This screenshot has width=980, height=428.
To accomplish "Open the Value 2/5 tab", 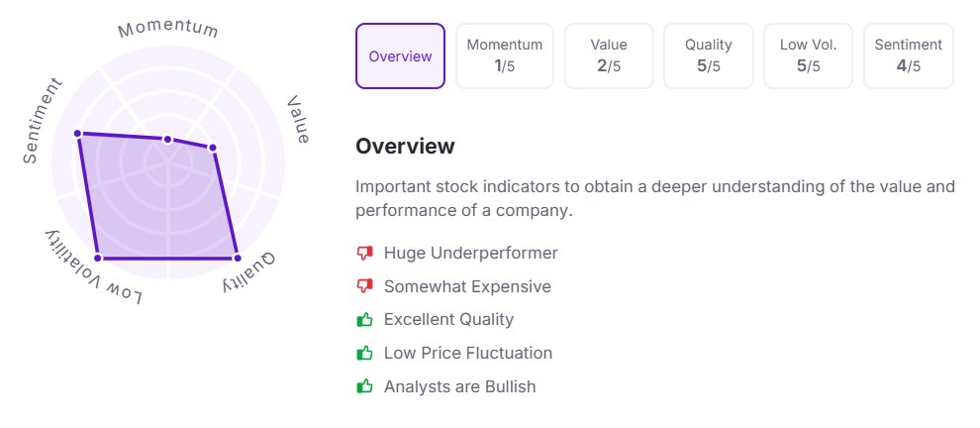I will pos(609,56).
